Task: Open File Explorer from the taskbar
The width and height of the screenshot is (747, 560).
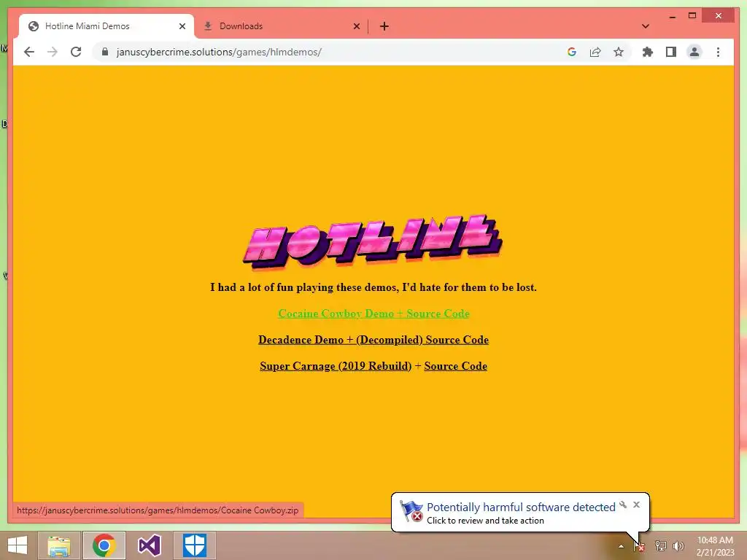Action: [x=58, y=545]
